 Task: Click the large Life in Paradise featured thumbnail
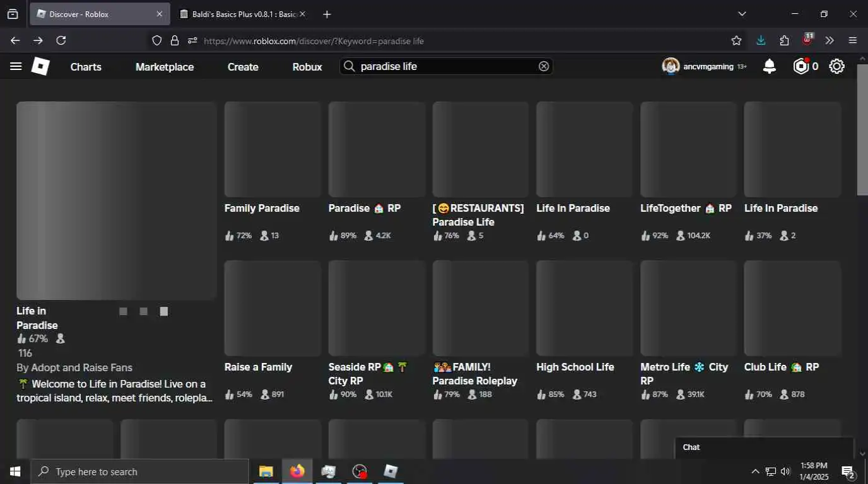(x=117, y=200)
